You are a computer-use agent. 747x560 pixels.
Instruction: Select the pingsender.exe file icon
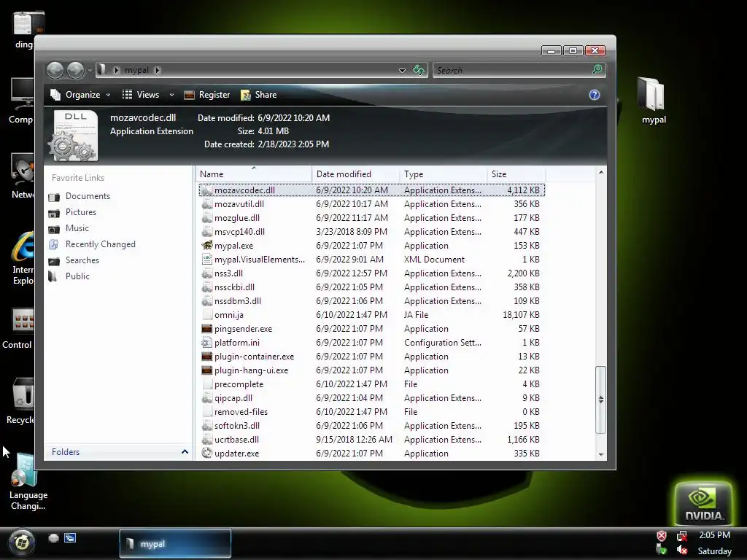coord(206,329)
